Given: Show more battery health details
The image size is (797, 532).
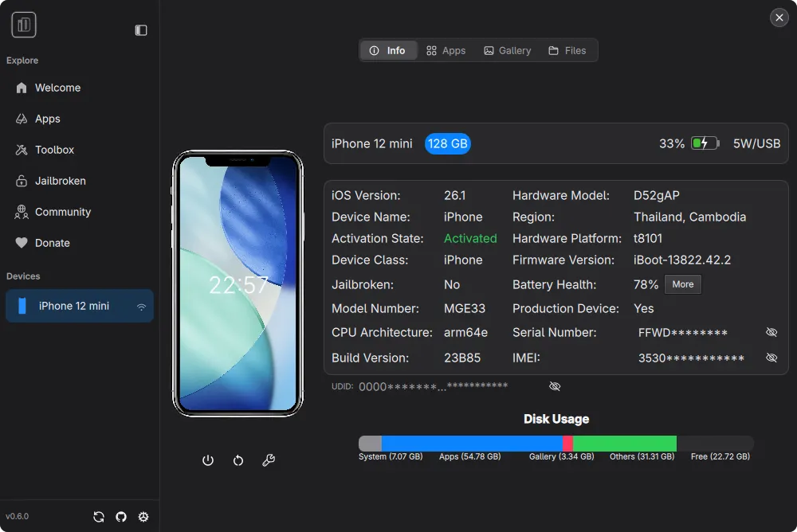Looking at the screenshot, I should 683,284.
